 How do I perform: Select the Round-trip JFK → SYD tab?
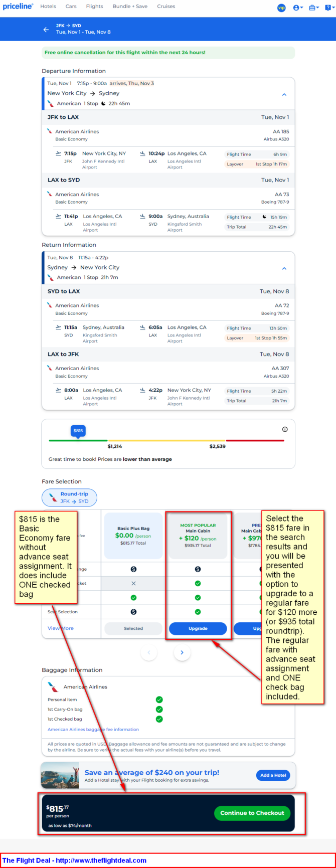[70, 497]
